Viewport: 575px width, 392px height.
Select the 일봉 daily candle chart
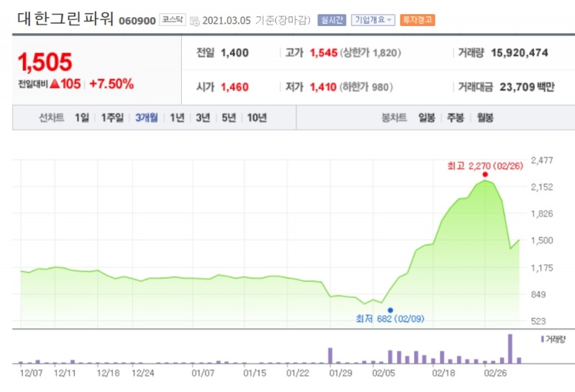point(427,118)
